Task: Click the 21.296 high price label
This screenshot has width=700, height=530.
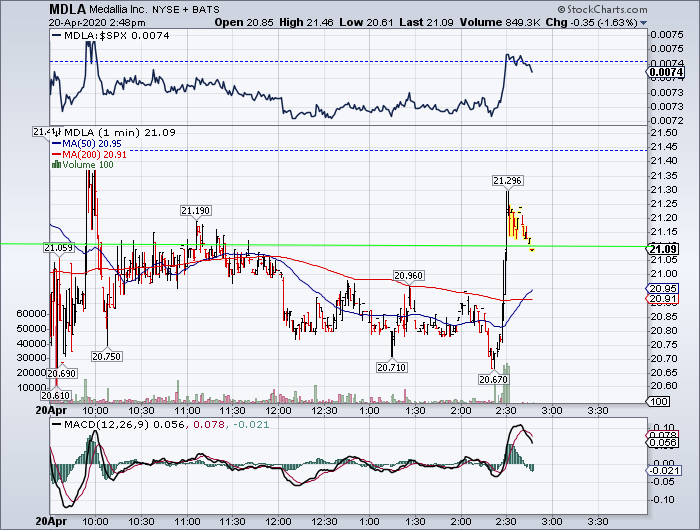Action: coord(508,180)
